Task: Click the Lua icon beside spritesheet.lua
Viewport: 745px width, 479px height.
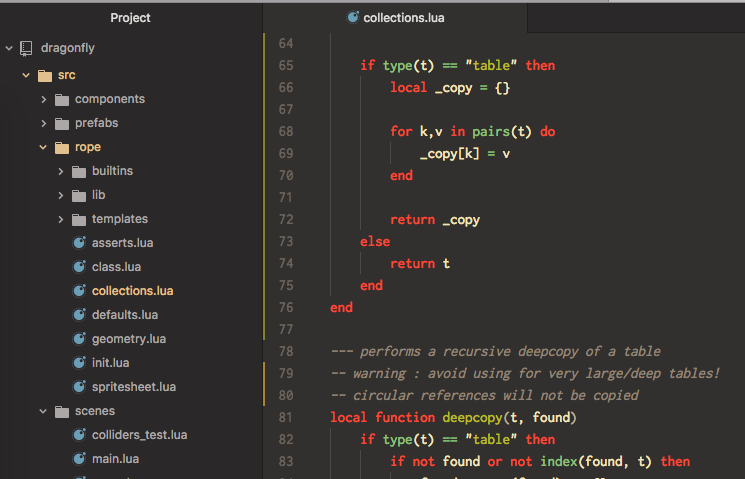Action: [79, 387]
